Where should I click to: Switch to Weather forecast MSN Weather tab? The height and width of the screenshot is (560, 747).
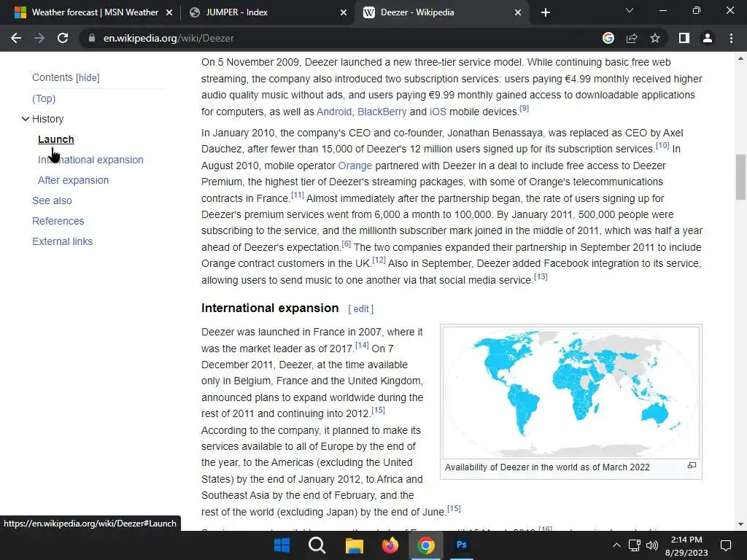tap(94, 12)
